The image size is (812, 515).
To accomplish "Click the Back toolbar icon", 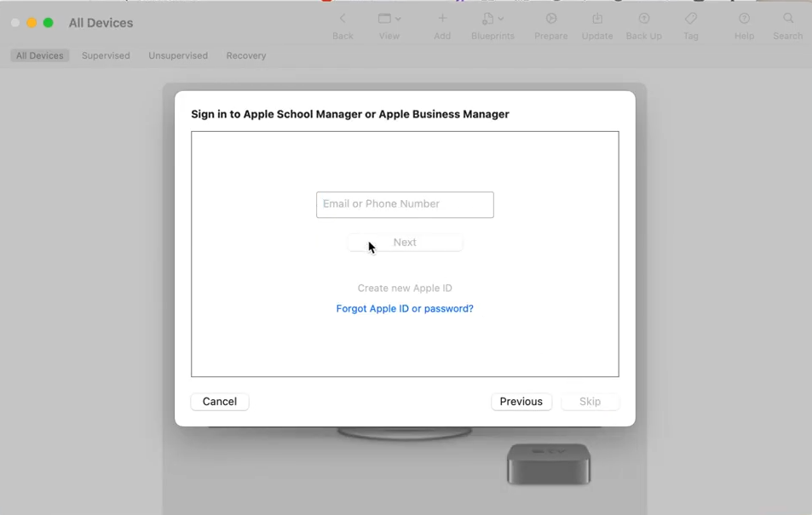I will click(x=343, y=19).
